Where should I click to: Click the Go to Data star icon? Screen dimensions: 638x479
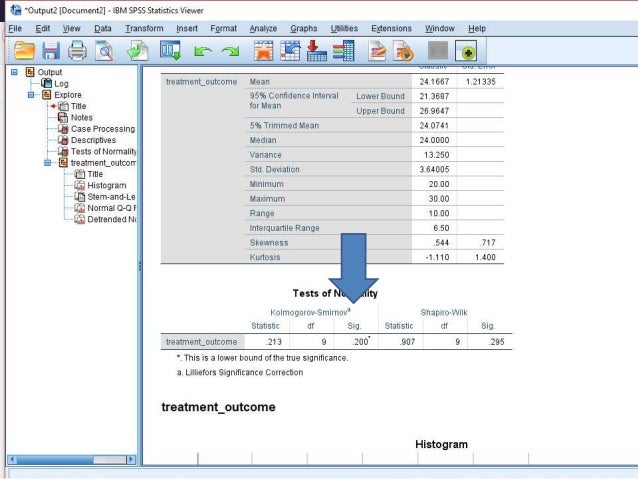(263, 51)
